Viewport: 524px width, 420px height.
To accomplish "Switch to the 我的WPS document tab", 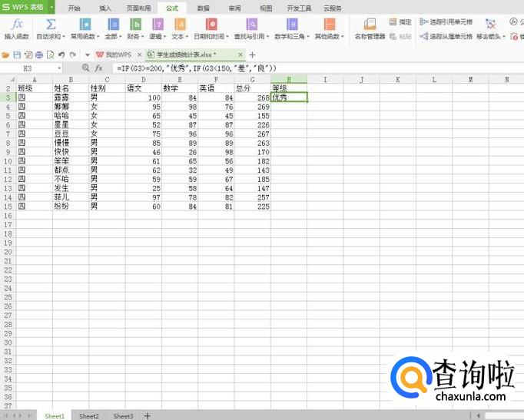I will pos(114,55).
